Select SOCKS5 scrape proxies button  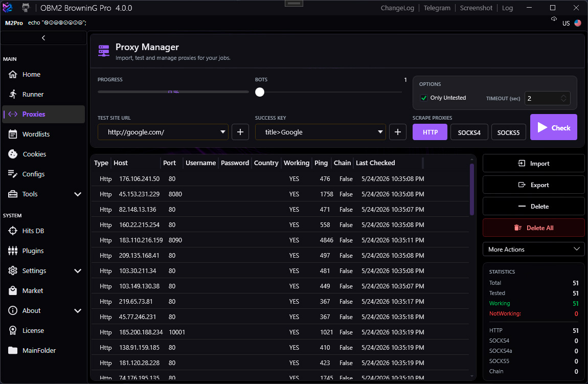tap(509, 132)
